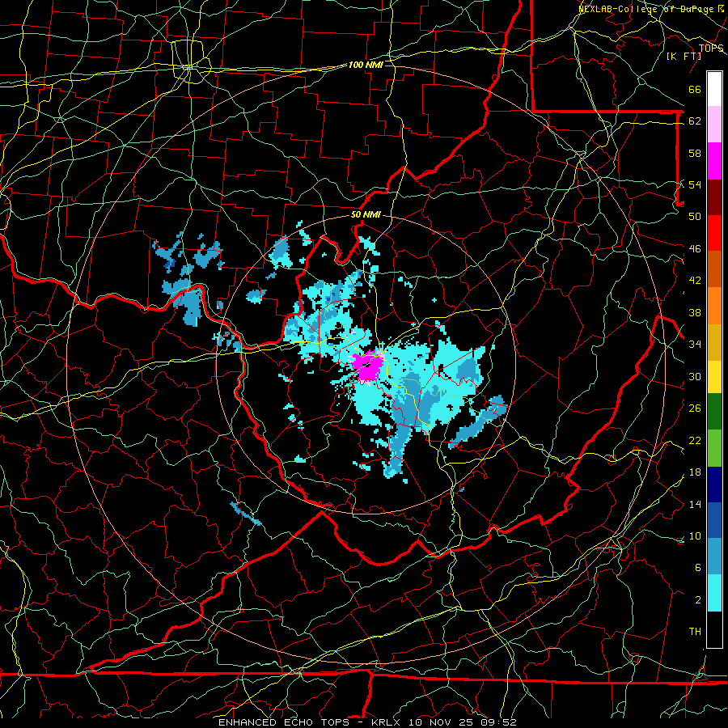
Task: Click the '14' legend value
Action: click(695, 504)
